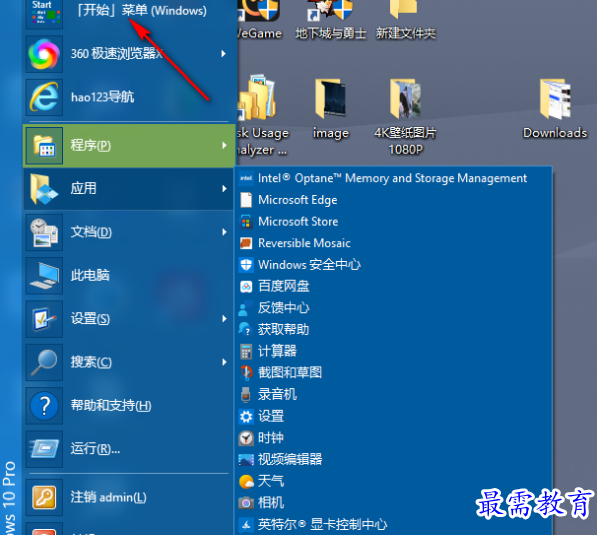Screen dimensions: 600x535
Task: Choose 运行(R)... menu entry
Action: (x=129, y=449)
